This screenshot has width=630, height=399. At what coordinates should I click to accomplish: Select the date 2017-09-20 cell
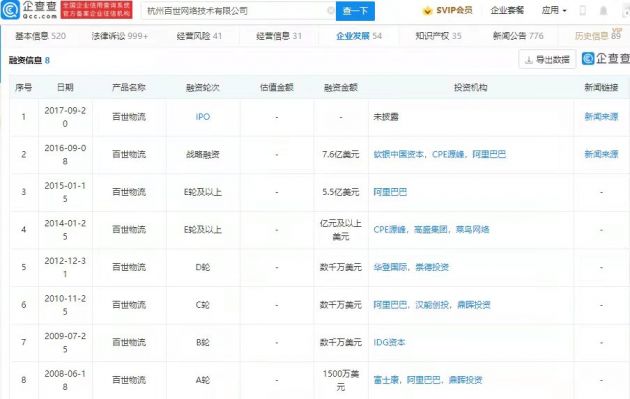click(x=65, y=117)
